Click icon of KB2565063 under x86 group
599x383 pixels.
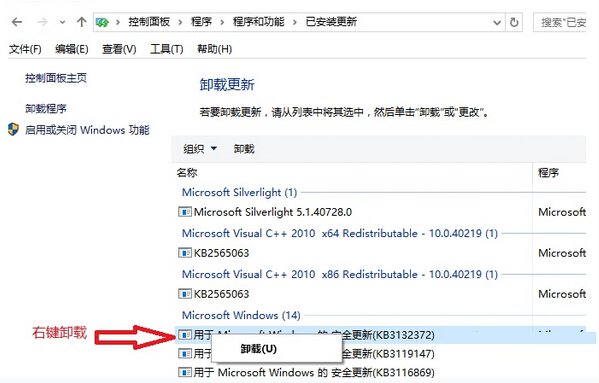coord(185,294)
